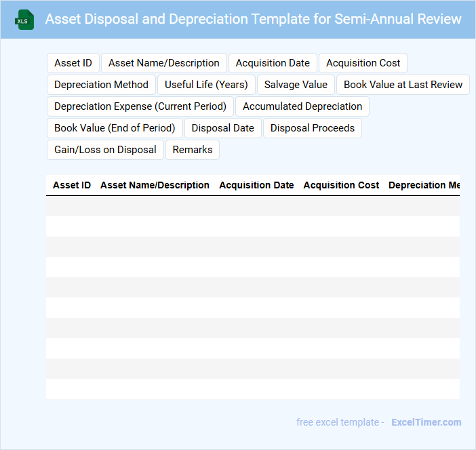The image size is (476, 450).
Task: Open the ExcelTimer.com link
Action: pyautogui.click(x=426, y=422)
